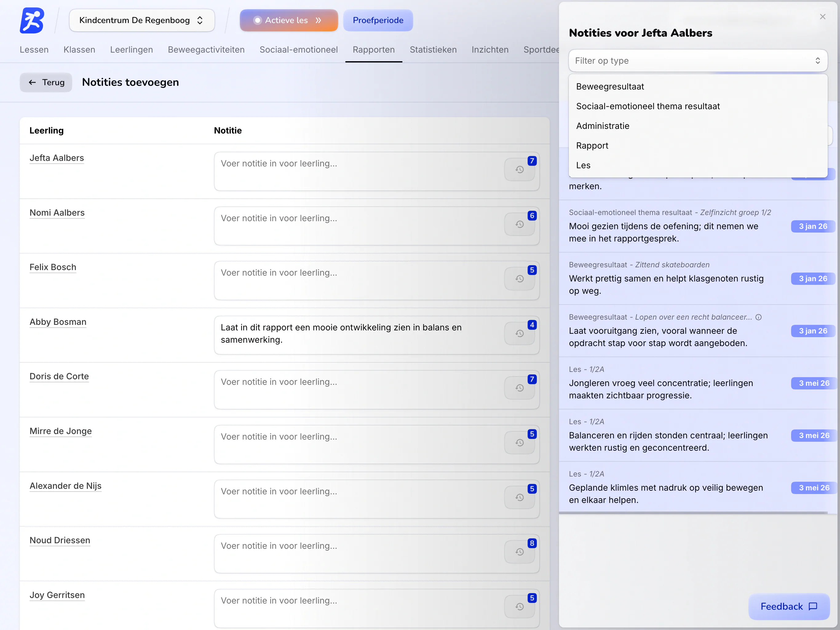Open note history for Mirre de Jonge
This screenshot has width=840, height=630.
point(520,443)
